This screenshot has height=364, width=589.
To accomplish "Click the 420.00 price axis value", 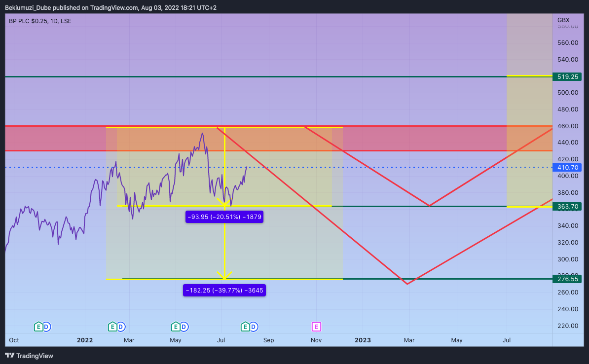I will click(568, 159).
